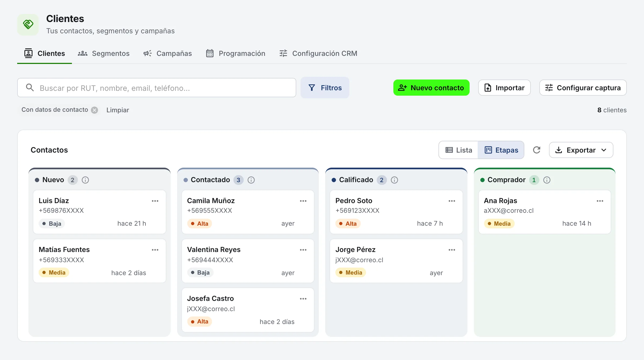Screen dimensions: 644x360
Task: Switch to Etapas view
Action: point(501,150)
